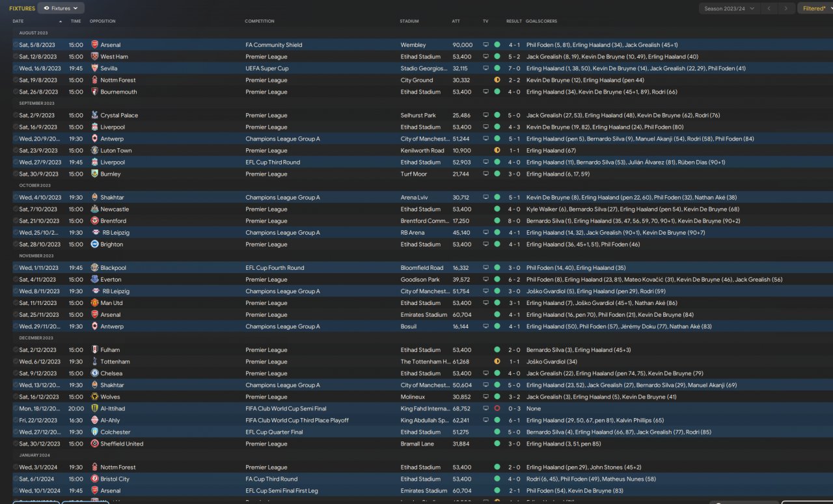Image resolution: width=833 pixels, height=504 pixels.
Task: Sort by the GOALSCORERS column header
Action: click(x=541, y=21)
